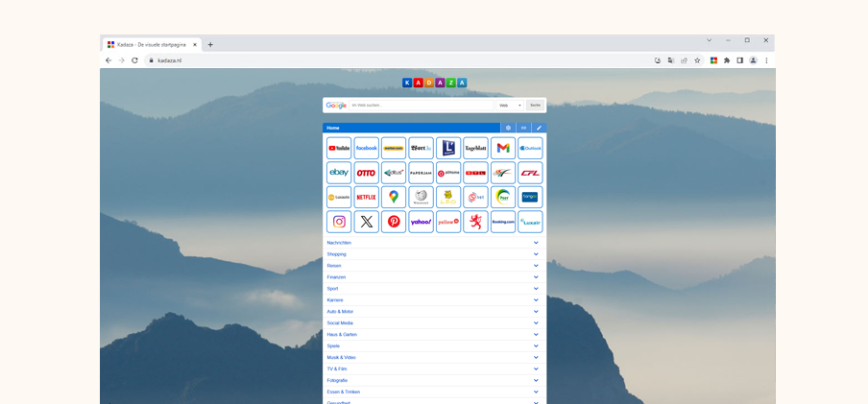Open the Netflix tile
Image resolution: width=868 pixels, height=404 pixels.
[367, 197]
